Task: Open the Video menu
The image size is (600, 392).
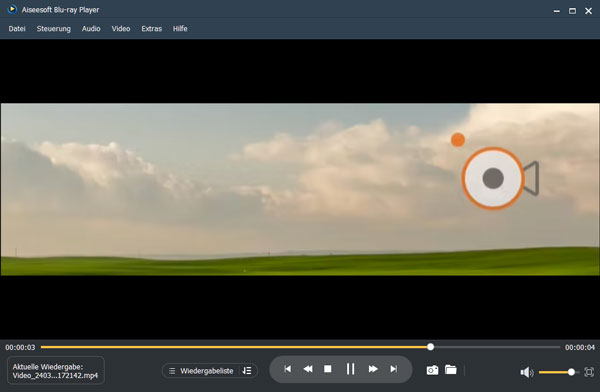Action: click(121, 29)
